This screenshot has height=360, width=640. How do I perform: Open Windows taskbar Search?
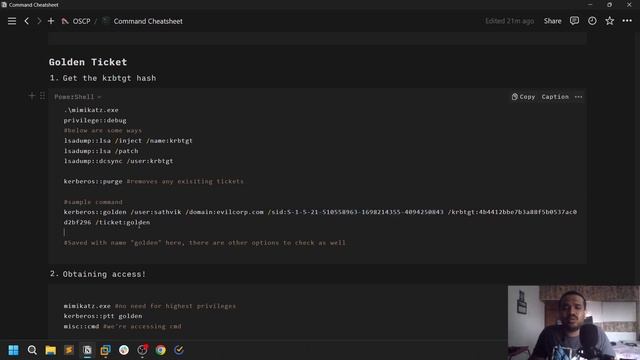point(32,350)
